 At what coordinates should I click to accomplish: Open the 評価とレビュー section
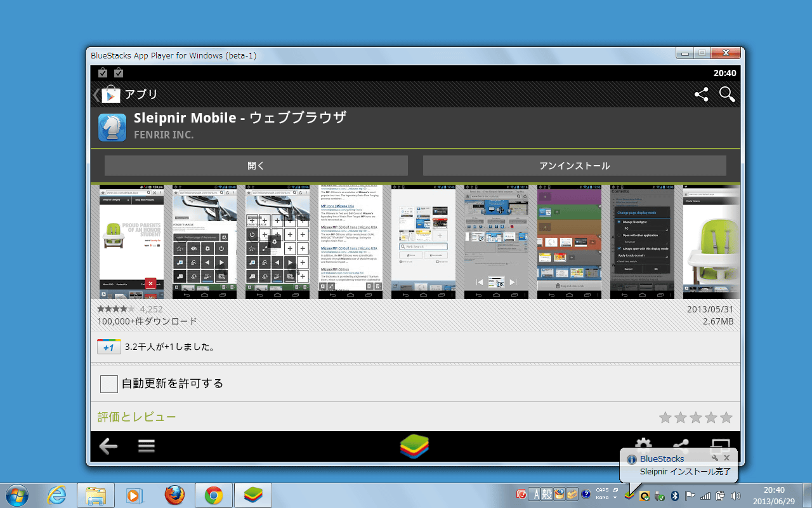[136, 417]
